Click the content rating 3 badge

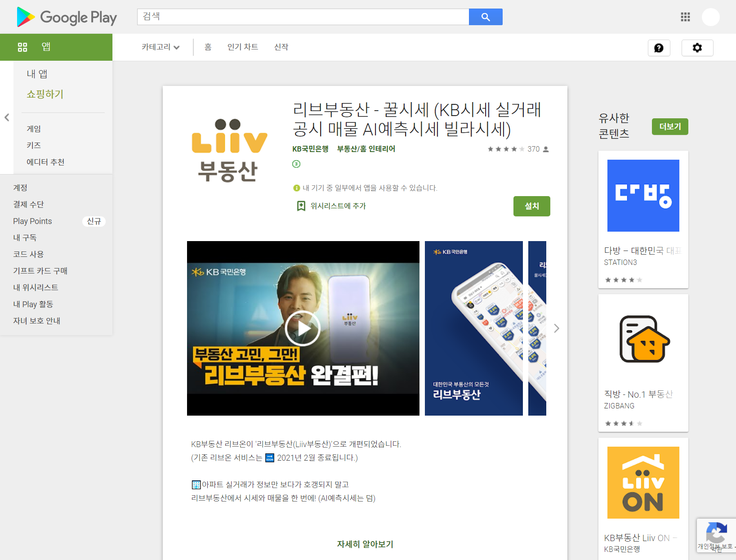click(296, 164)
